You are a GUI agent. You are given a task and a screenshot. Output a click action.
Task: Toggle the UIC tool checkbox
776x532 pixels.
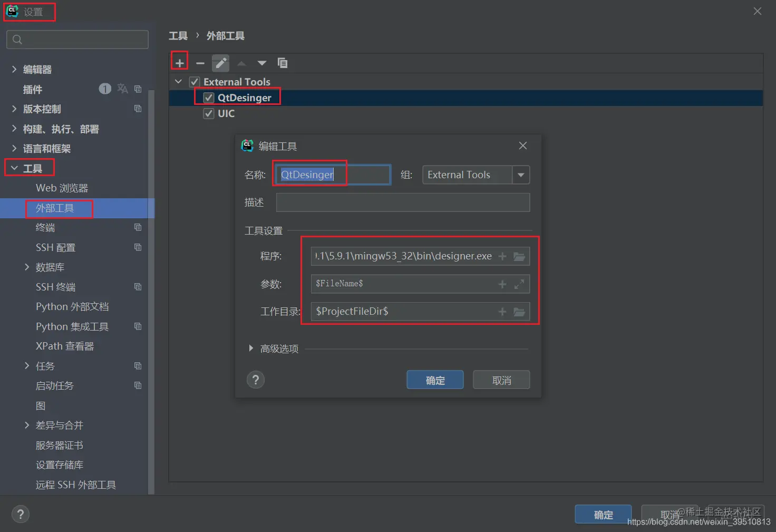click(x=209, y=113)
